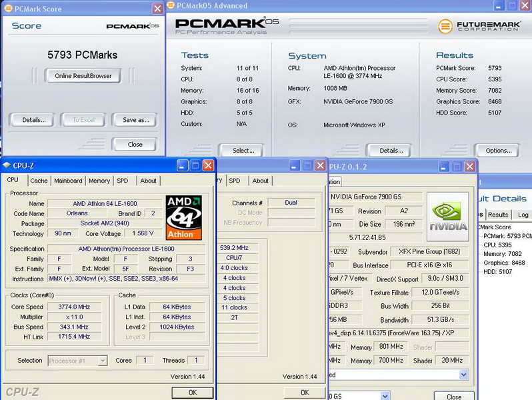This screenshot has height=400, width=532.
Task: Click OK in the CPU-Z Memory window
Action: [305, 393]
